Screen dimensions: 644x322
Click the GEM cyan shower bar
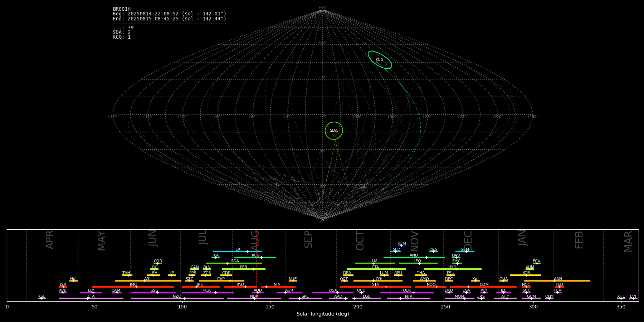coord(465,252)
